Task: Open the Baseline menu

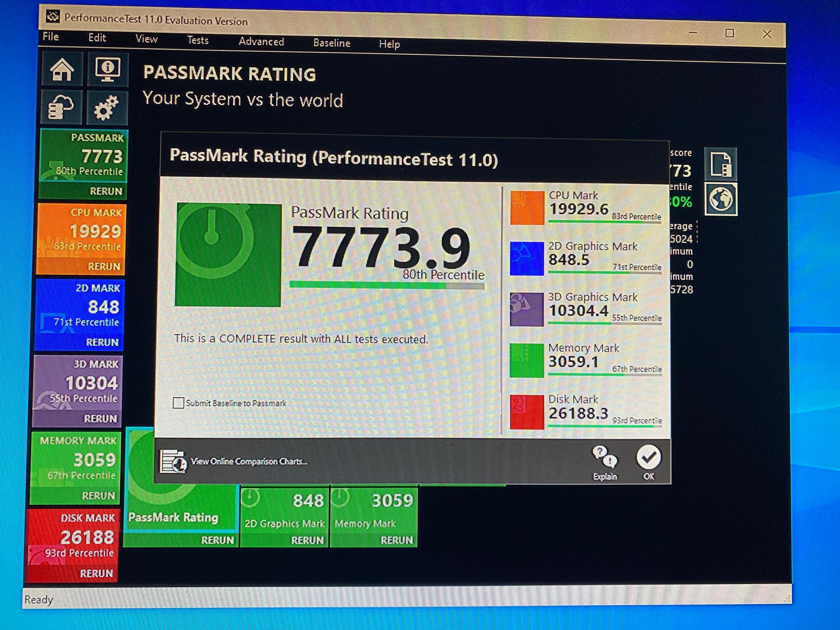Action: (x=332, y=43)
